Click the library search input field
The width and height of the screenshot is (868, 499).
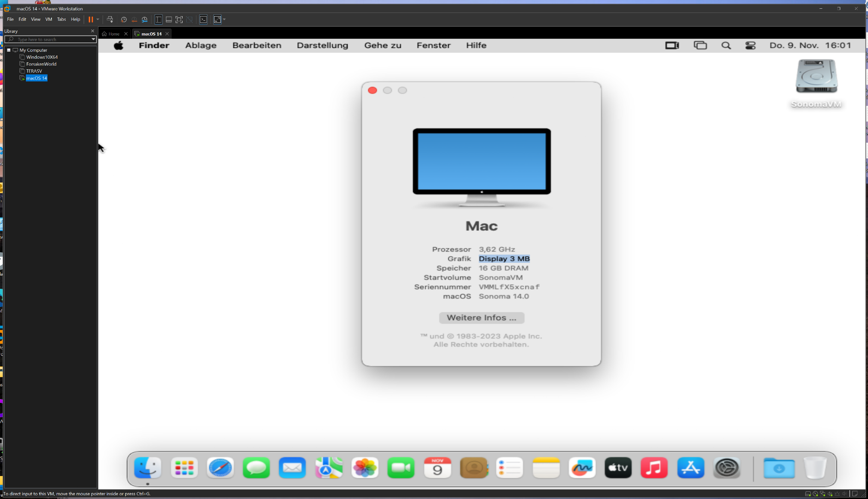50,39
